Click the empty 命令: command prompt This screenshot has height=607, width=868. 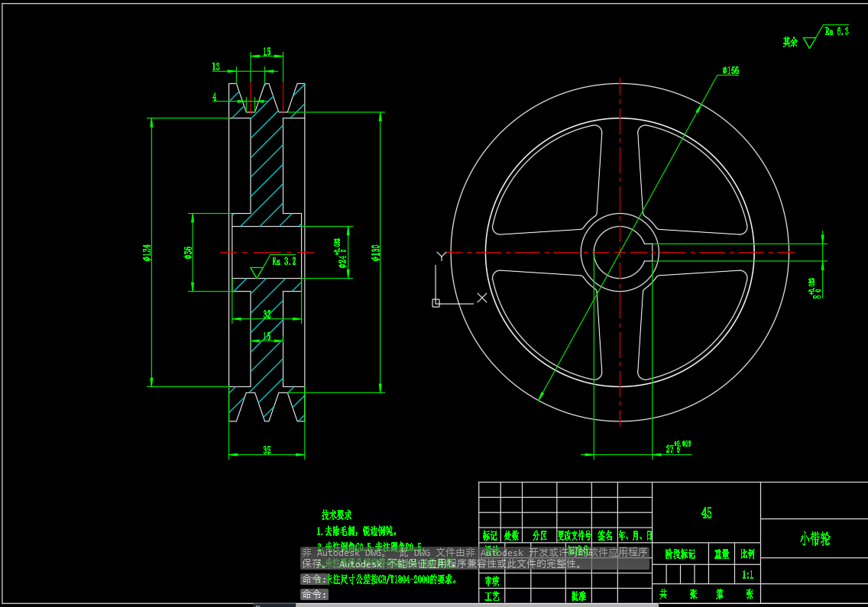(314, 594)
